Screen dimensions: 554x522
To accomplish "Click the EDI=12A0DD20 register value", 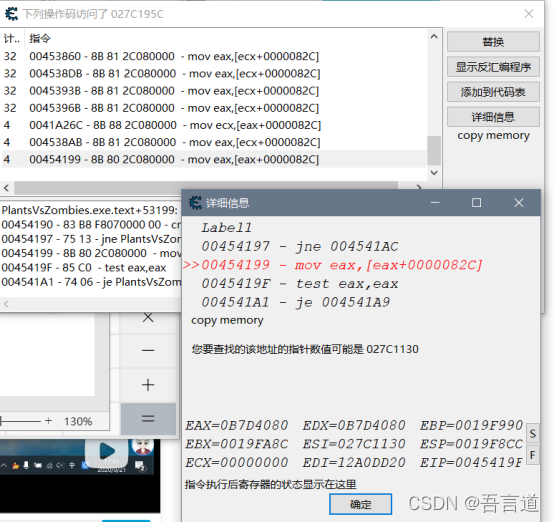I will coord(354,463).
